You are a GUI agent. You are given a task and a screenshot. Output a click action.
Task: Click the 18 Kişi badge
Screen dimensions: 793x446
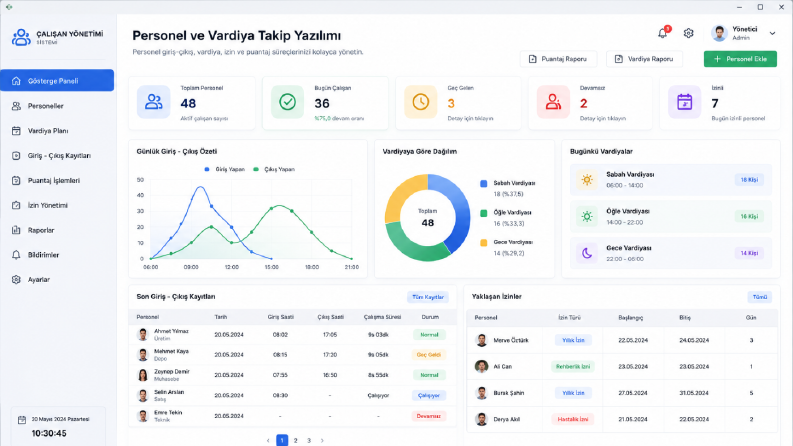coord(749,180)
